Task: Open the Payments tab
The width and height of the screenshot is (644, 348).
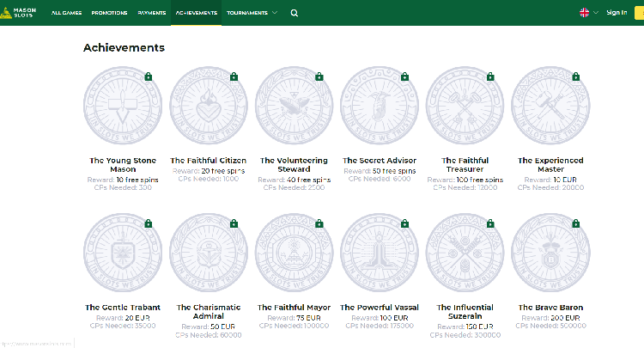Action: (x=151, y=13)
